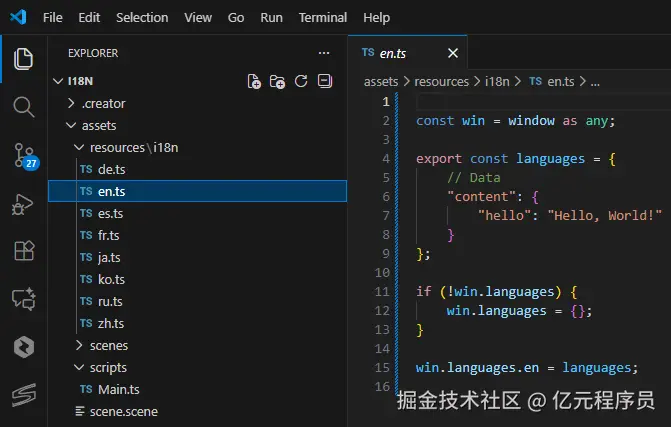Open Source Control view with 27 changes
The height and width of the screenshot is (427, 671).
pyautogui.click(x=23, y=154)
